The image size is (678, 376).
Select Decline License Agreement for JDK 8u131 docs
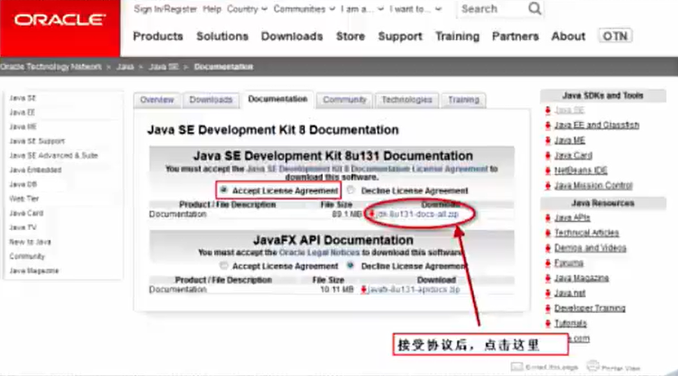click(x=351, y=190)
